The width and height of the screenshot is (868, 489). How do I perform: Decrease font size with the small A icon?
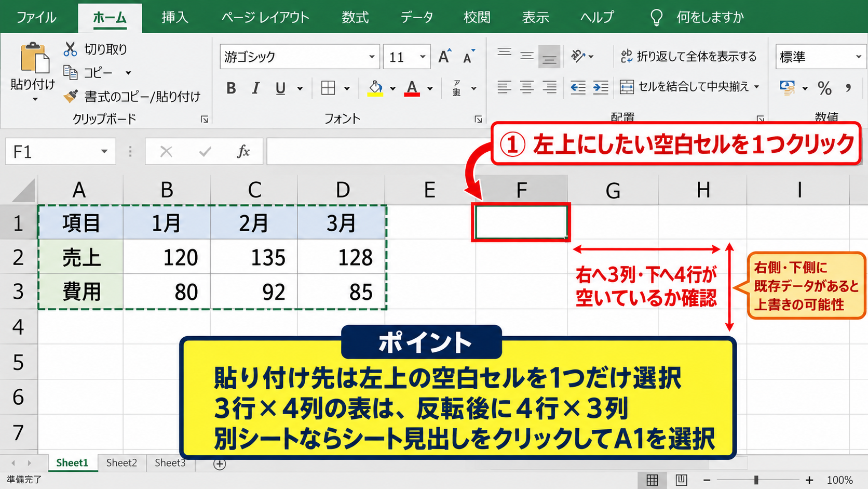469,56
